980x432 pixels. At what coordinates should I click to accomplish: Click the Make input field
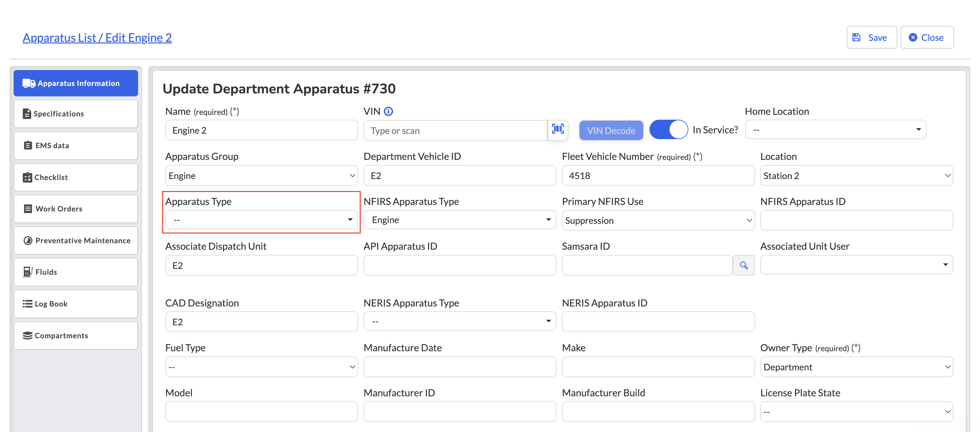point(658,367)
